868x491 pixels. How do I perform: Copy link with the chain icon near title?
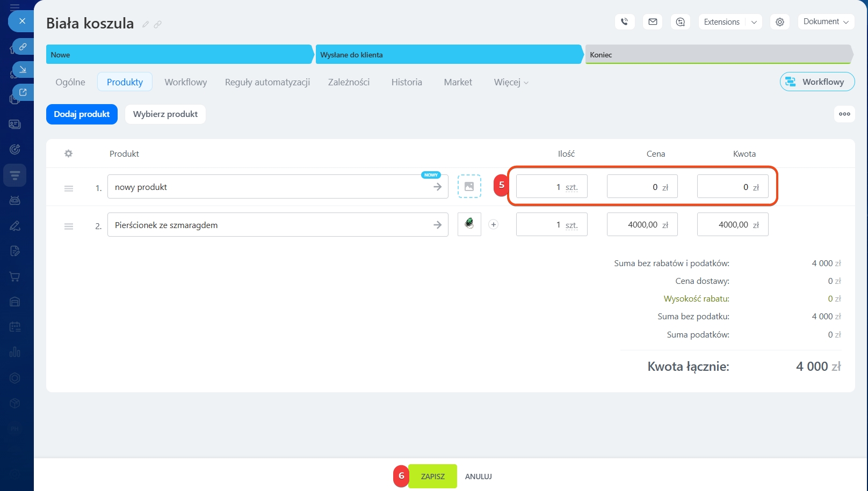pos(157,24)
